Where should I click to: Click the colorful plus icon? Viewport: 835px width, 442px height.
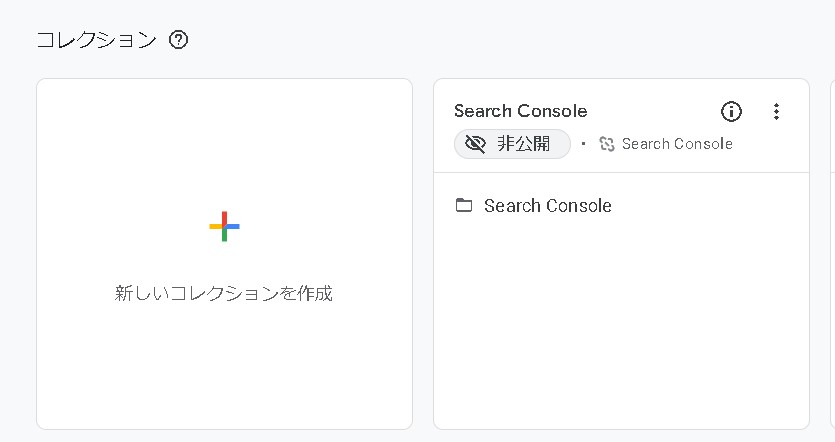click(224, 226)
